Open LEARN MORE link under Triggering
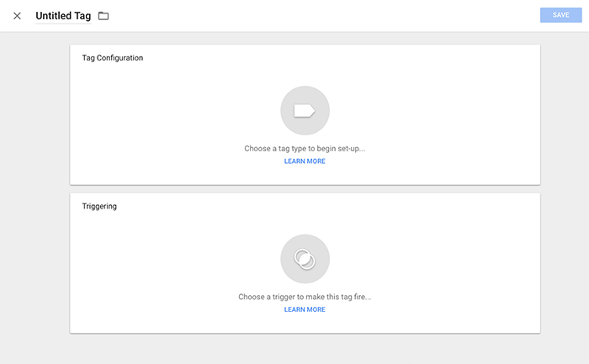This screenshot has width=589, height=364. point(305,309)
